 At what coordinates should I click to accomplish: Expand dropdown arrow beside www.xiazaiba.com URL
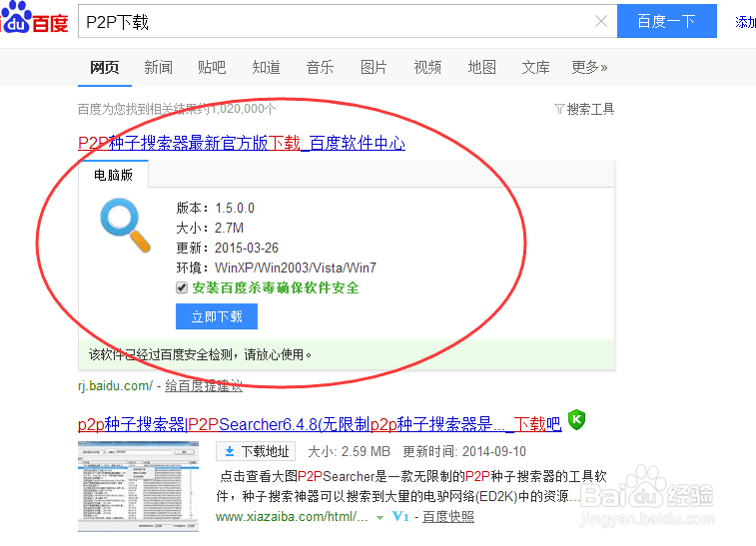[379, 518]
